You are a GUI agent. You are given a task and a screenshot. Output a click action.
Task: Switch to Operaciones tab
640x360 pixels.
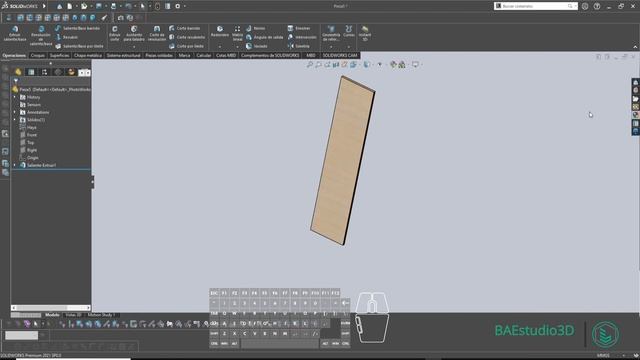(x=14, y=55)
